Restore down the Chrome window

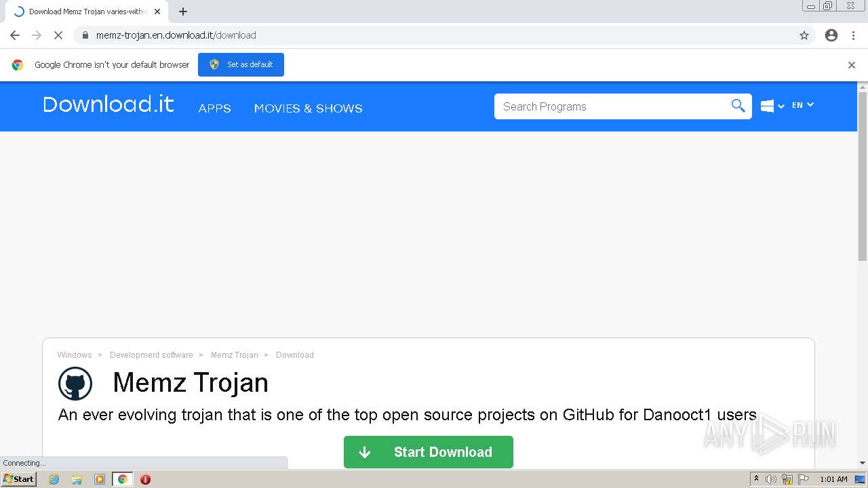coord(828,6)
